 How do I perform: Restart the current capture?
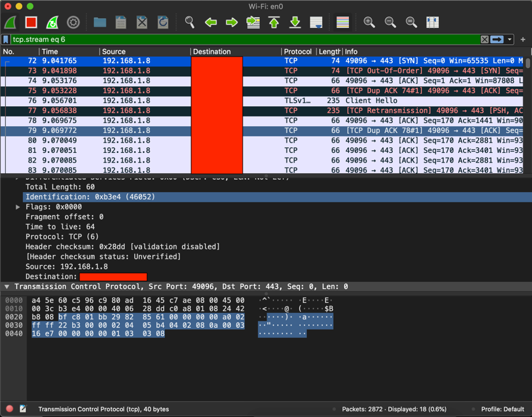click(x=52, y=22)
